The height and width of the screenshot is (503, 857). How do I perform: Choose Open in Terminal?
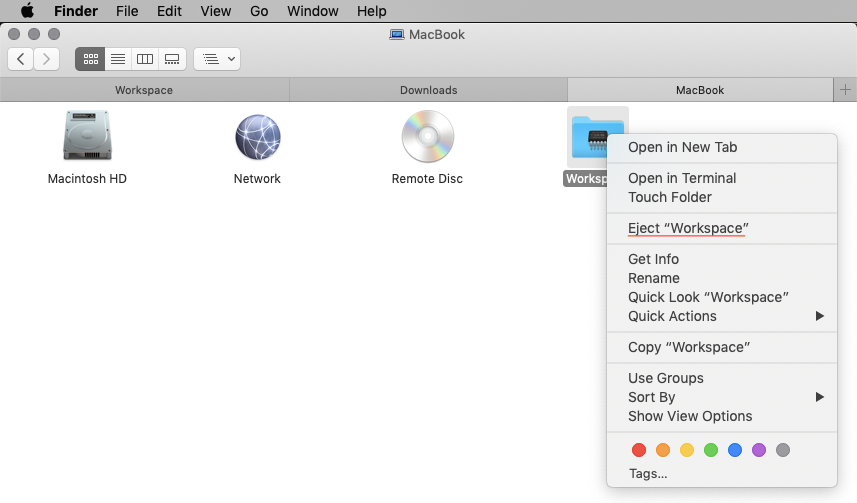(x=722, y=178)
